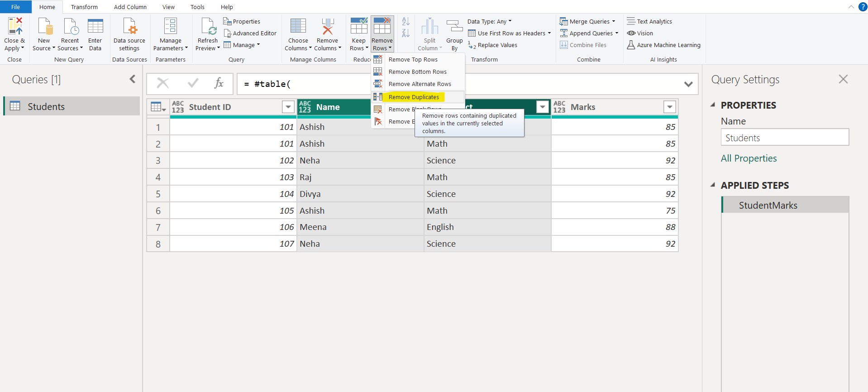Click the Group By icon
Image resolution: width=868 pixels, height=392 pixels.
[454, 27]
